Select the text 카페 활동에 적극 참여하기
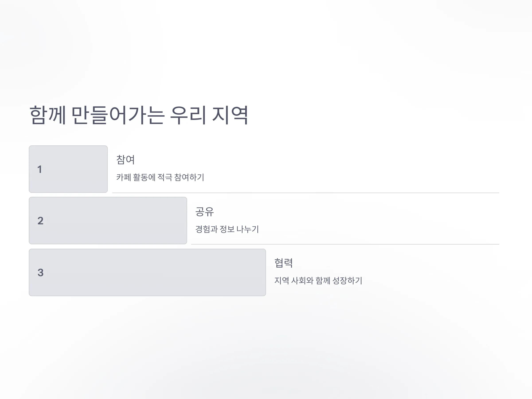This screenshot has width=532, height=399. (160, 177)
